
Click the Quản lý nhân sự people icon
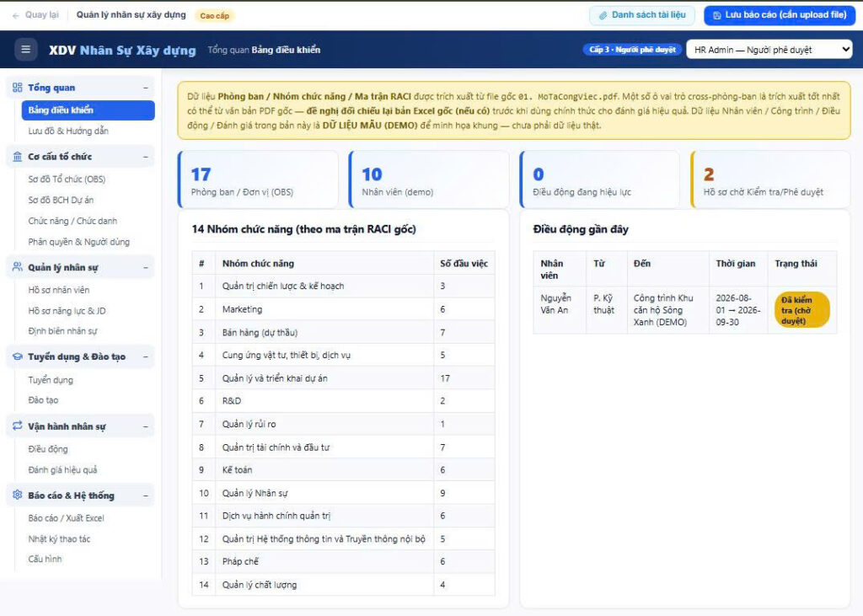18,267
